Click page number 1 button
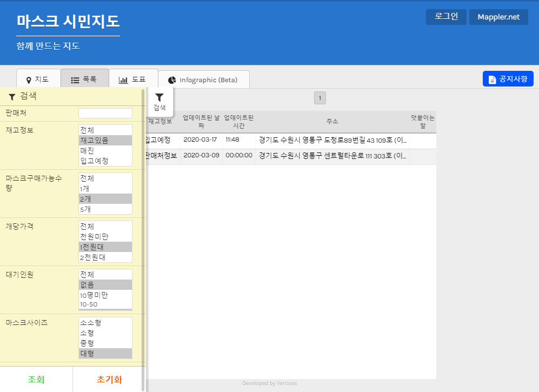 pos(320,98)
